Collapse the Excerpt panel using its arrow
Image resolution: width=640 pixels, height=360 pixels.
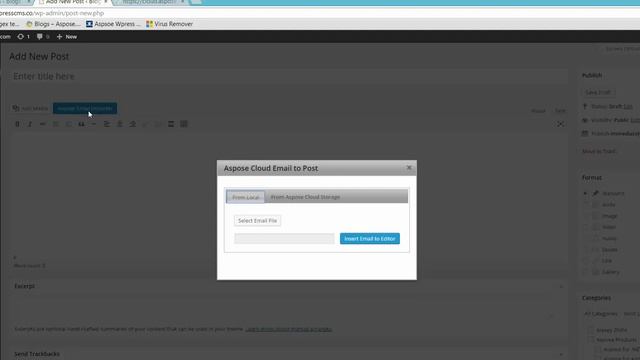561,287
